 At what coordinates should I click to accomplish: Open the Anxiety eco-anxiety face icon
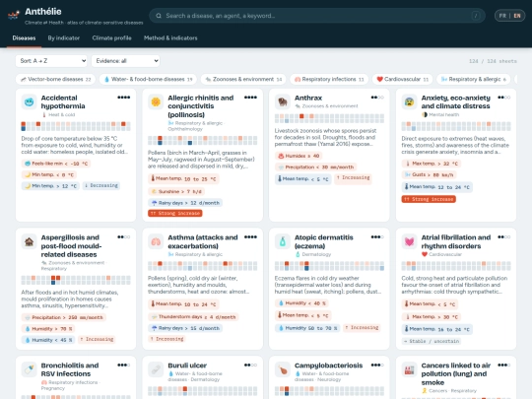[x=409, y=101]
